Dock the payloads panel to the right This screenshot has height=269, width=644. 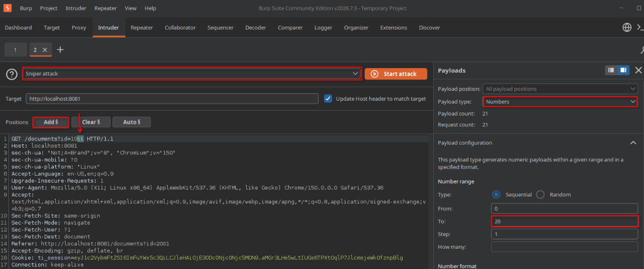pos(623,70)
